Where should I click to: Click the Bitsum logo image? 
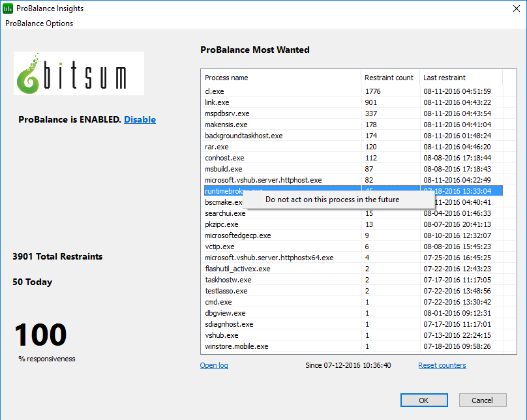(78, 73)
